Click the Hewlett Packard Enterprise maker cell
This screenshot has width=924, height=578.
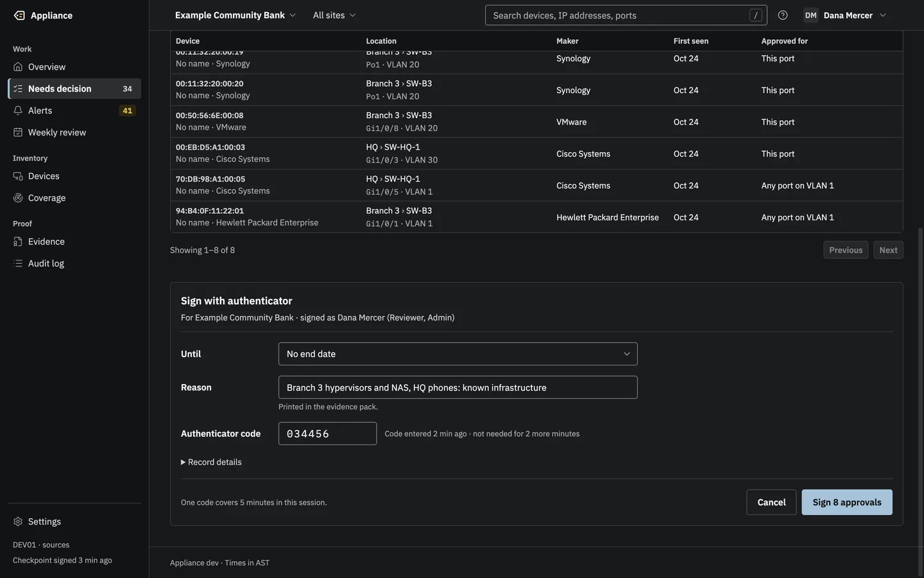pos(608,218)
